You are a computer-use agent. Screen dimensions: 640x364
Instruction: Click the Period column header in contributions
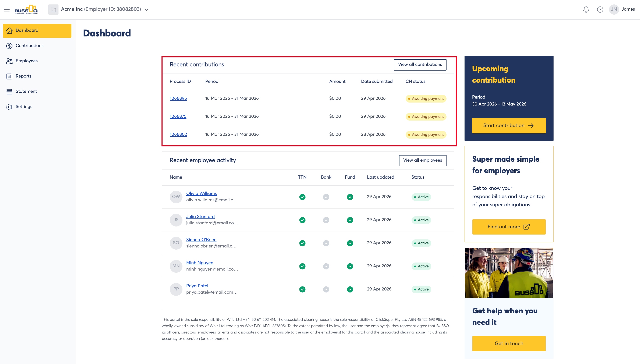pos(212,82)
